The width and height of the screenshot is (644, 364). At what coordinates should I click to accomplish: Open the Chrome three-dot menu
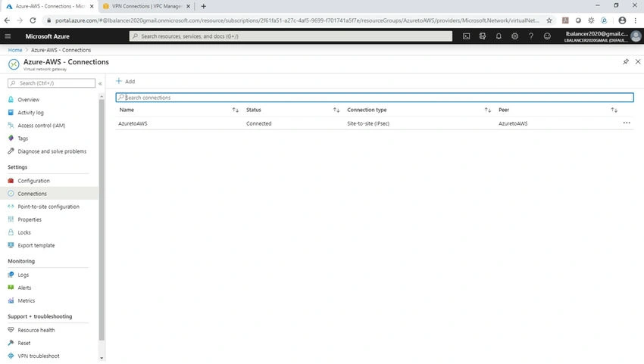(x=636, y=20)
